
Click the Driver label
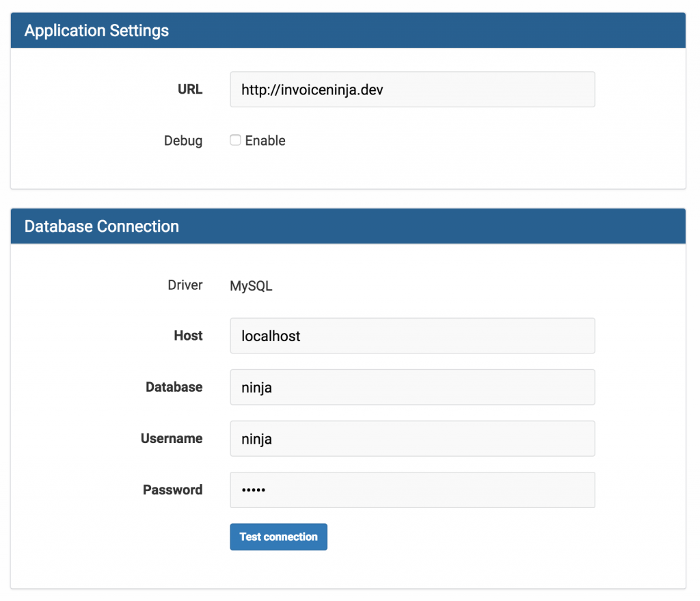point(185,285)
